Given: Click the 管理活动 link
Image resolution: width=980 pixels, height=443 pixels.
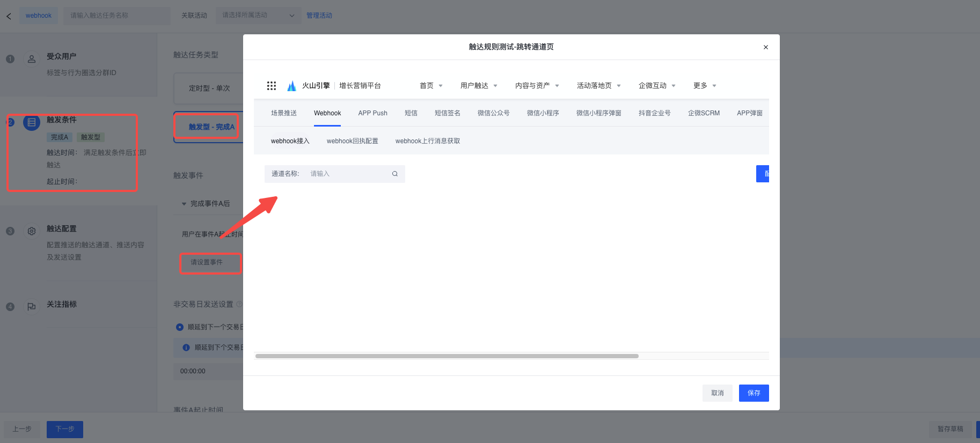Looking at the screenshot, I should tap(319, 16).
